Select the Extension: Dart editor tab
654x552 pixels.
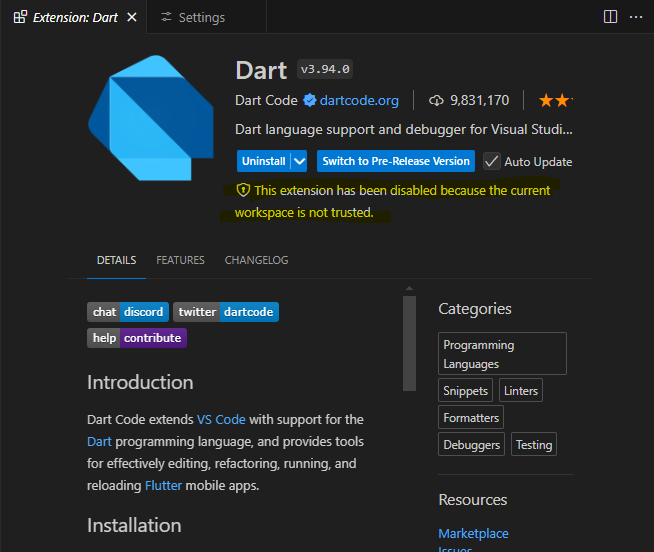click(73, 18)
